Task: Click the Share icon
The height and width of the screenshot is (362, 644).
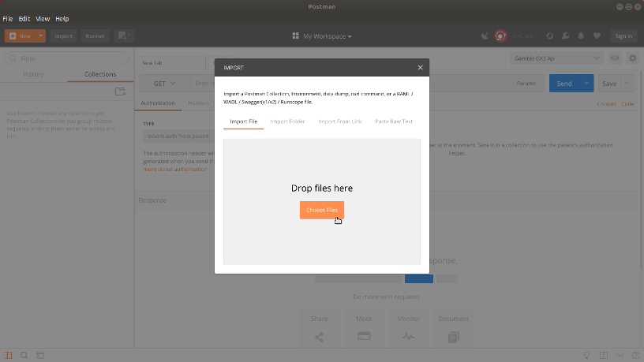Action: pos(319,337)
